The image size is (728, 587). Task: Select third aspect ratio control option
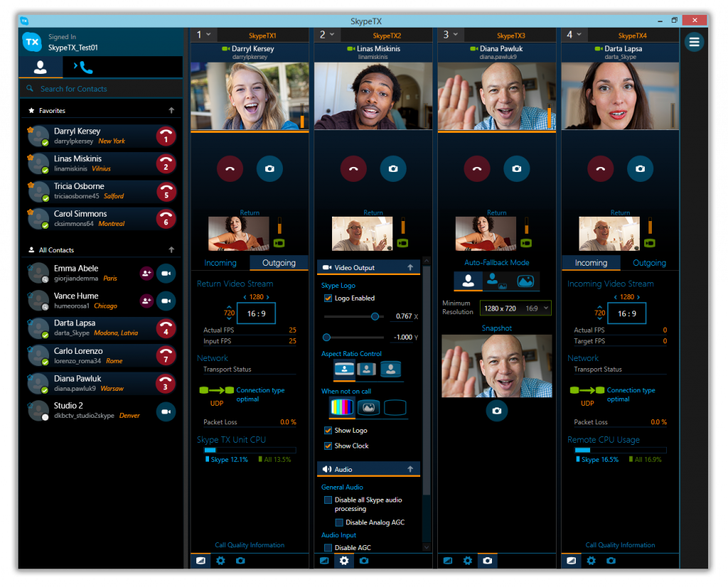coord(390,369)
